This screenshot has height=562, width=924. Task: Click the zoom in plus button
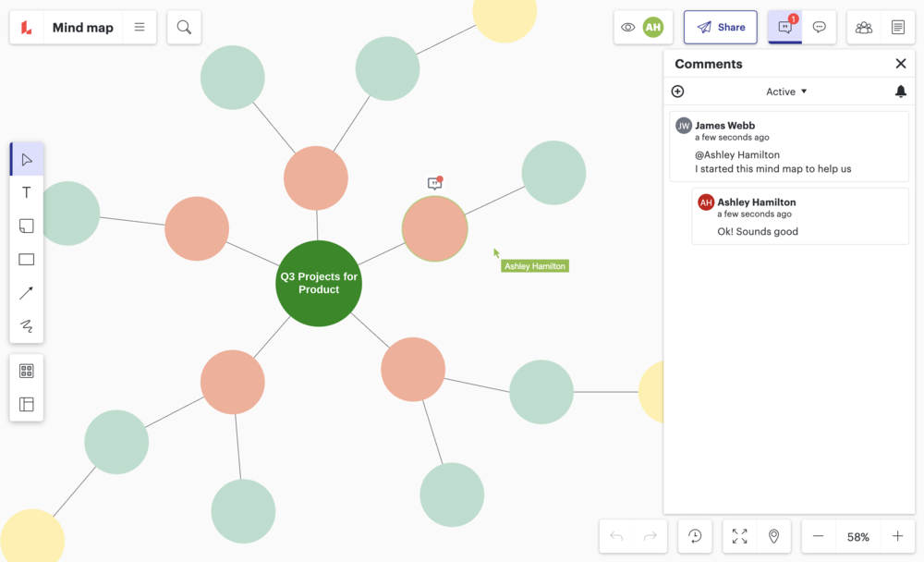pyautogui.click(x=897, y=536)
